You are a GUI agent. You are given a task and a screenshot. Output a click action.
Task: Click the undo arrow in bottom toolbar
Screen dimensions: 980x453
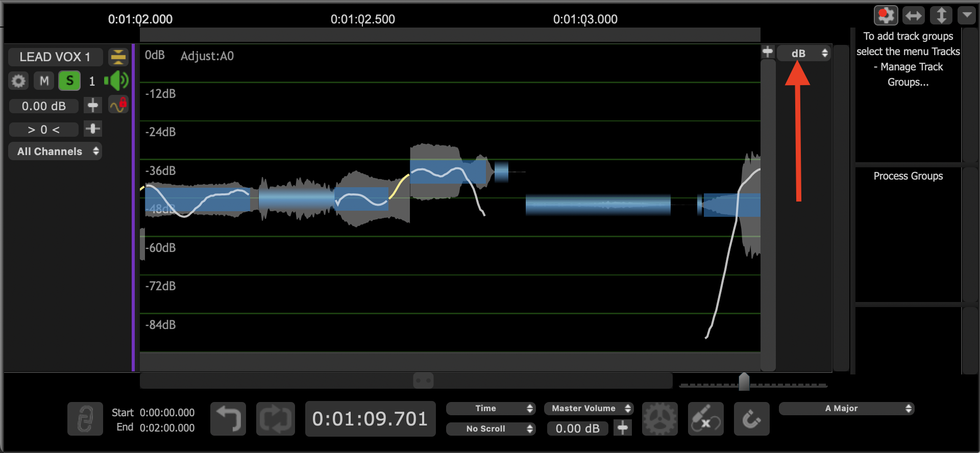pos(228,419)
